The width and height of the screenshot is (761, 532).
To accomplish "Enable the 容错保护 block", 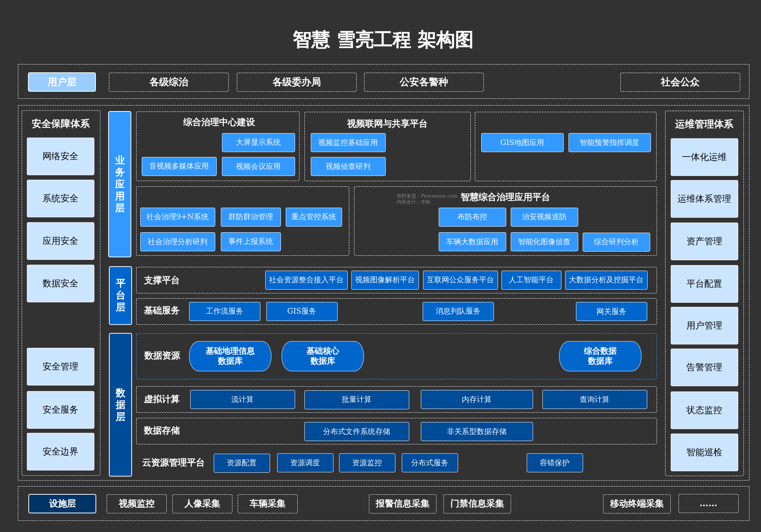I will (554, 463).
